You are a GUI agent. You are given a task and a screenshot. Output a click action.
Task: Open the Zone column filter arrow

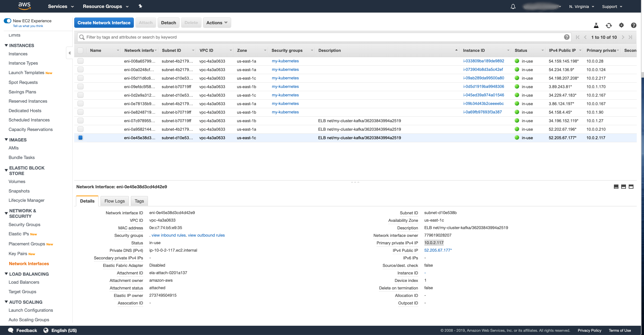click(x=265, y=50)
